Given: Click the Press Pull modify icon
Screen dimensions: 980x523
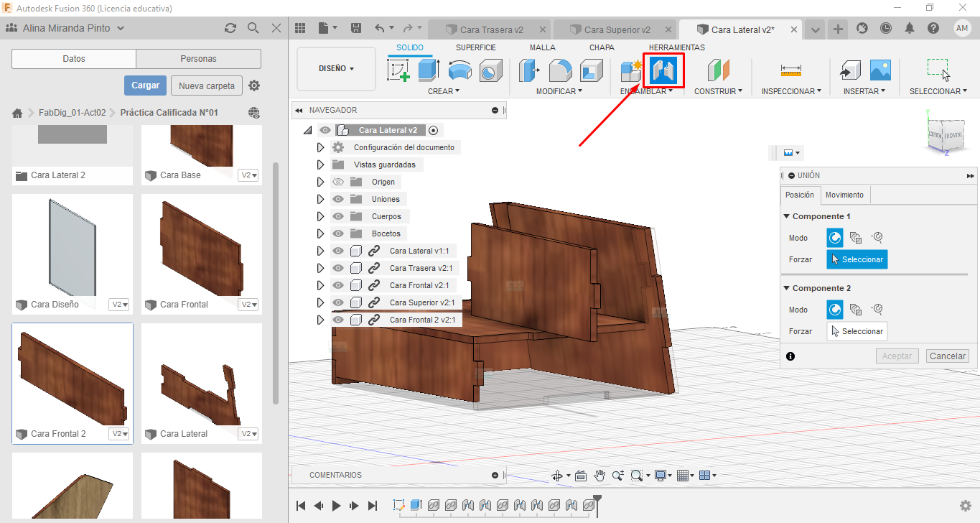Looking at the screenshot, I should (x=530, y=70).
